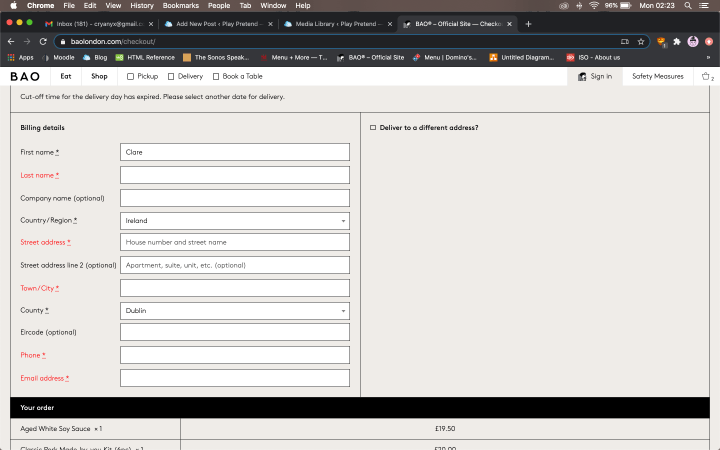This screenshot has width=720, height=450.
Task: Open new tab with the plus icon
Action: [528, 23]
